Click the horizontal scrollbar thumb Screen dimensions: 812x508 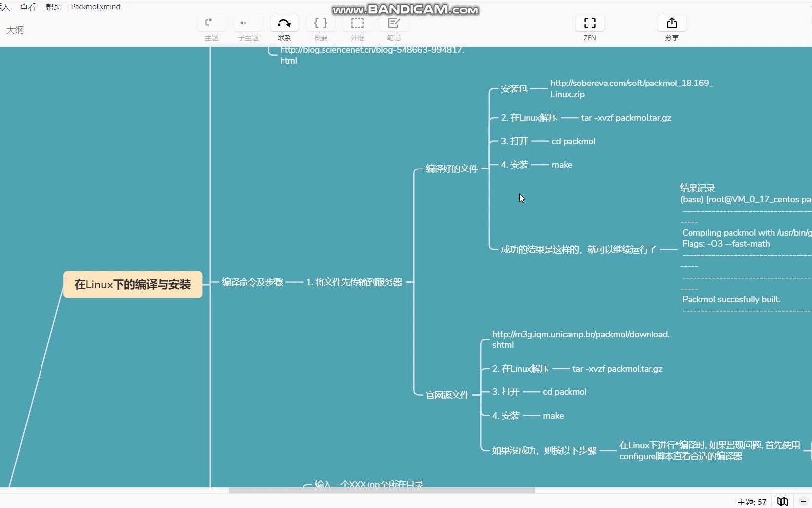[382, 490]
